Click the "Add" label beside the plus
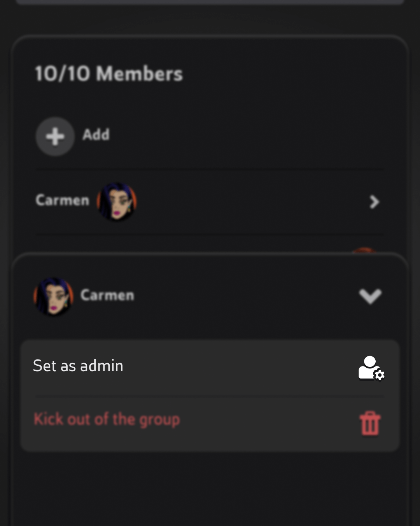Viewport: 420px width, 526px height. point(96,135)
